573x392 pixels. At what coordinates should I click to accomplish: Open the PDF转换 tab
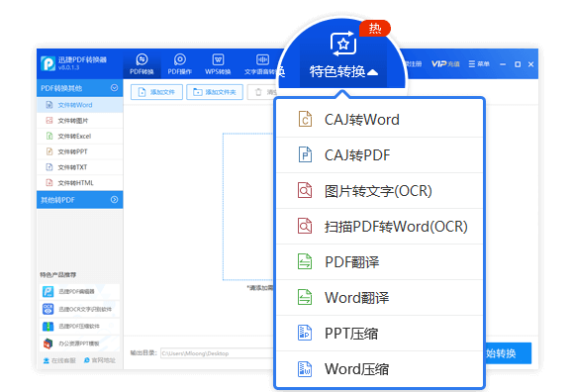coord(142,64)
